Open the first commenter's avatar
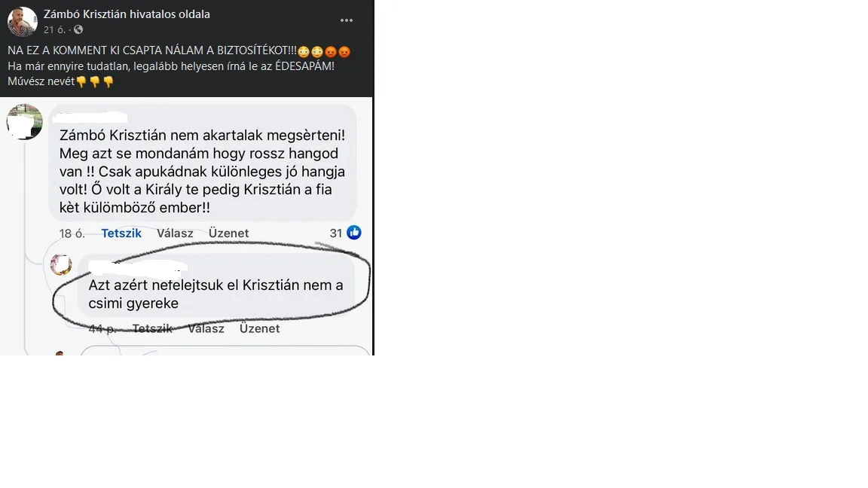 pyautogui.click(x=24, y=122)
